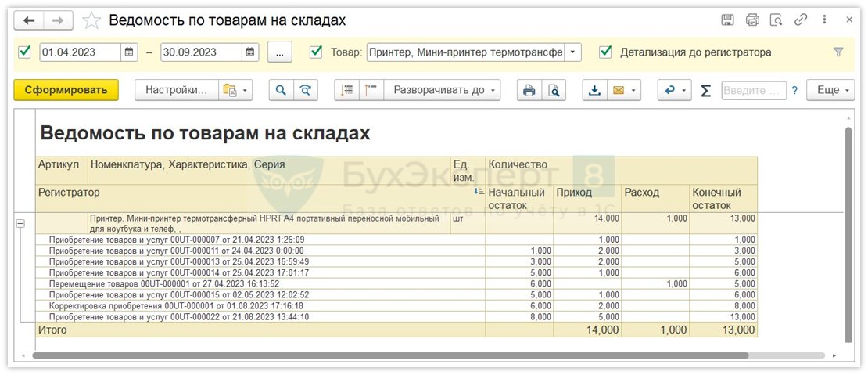Click the Сформировать button

(x=66, y=90)
